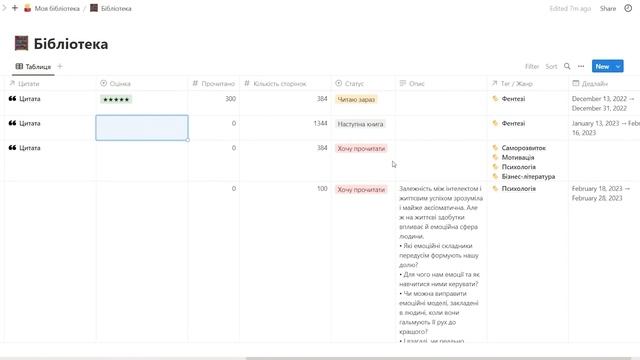Image resolution: width=640 pixels, height=360 pixels.
Task: Open Фентезі tag in the 1344-page row
Action: pyautogui.click(x=513, y=123)
